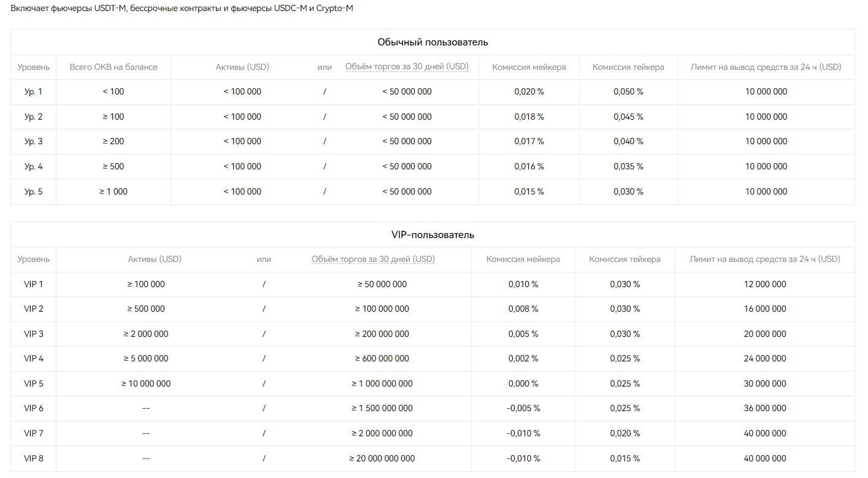
Task: Click the "VIP-пользователь" table title
Action: [432, 235]
